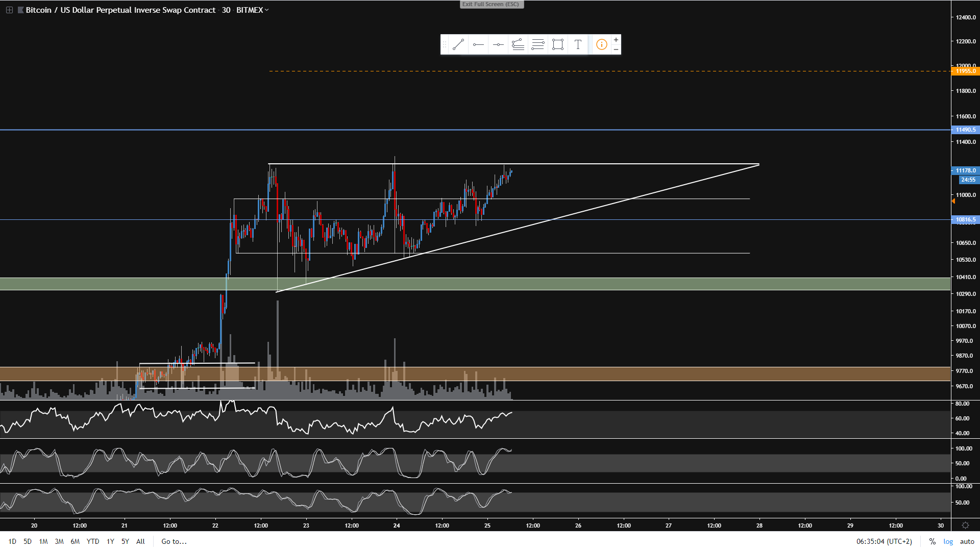Screen dimensions: 980x551
Task: Select the YTD date range
Action: pyautogui.click(x=93, y=541)
